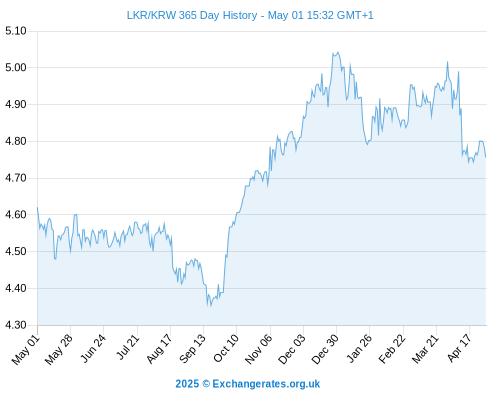Click the 4.30 y-axis value label
This screenshot has width=495, height=400.
coord(16,325)
